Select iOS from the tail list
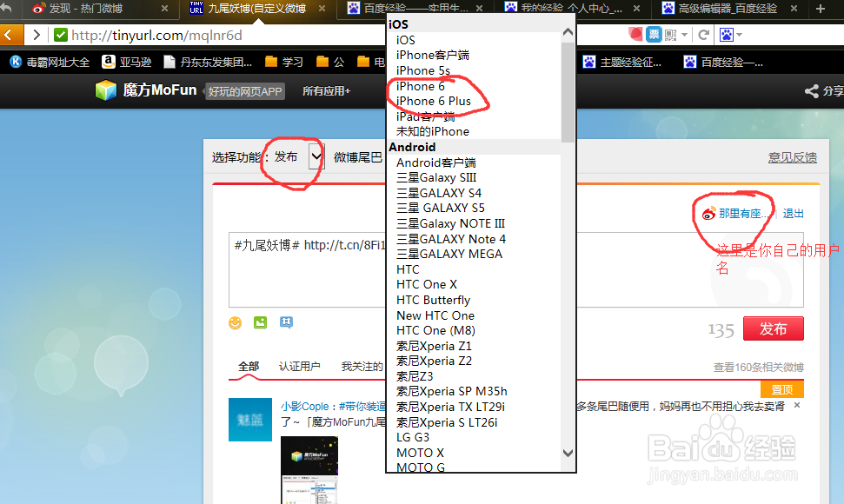Viewport: 844px width, 504px height. pos(406,40)
